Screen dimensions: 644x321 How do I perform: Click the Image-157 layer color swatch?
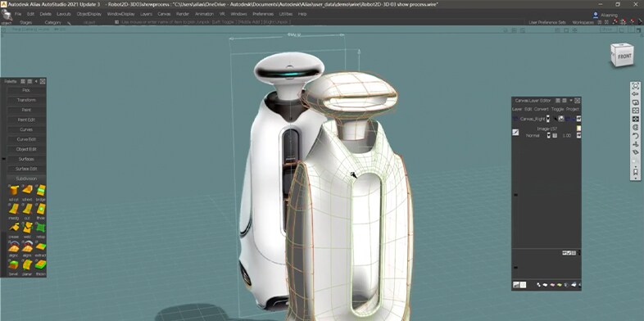point(578,129)
